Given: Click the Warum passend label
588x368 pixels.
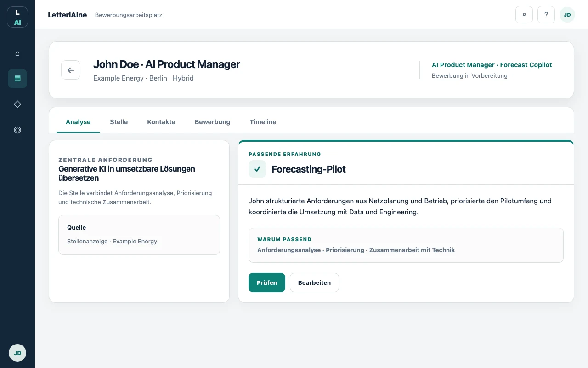Looking at the screenshot, I should 284,239.
